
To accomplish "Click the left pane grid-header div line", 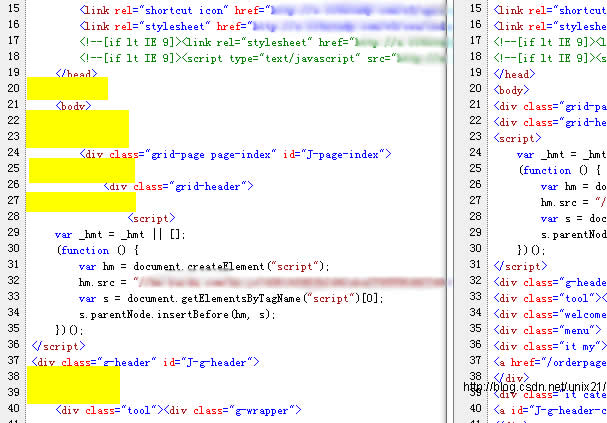I will (178, 187).
